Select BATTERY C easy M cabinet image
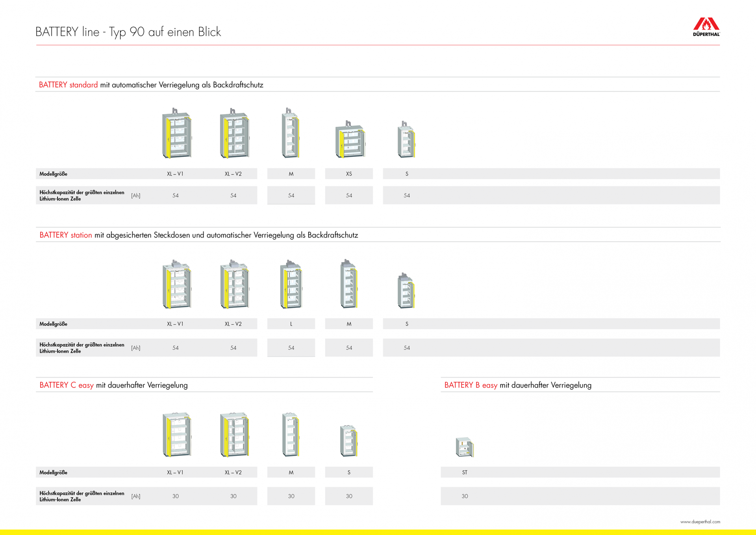Screen dimensions: 756x535 click(x=291, y=435)
